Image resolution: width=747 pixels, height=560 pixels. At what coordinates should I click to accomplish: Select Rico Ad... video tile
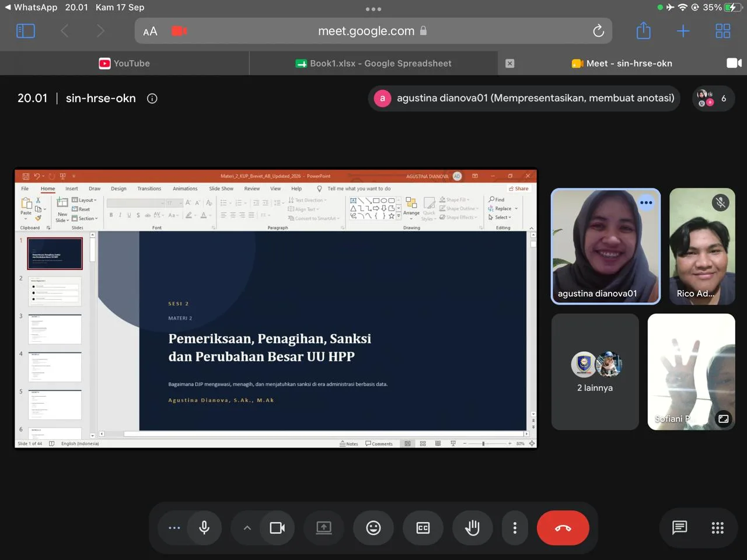(x=702, y=246)
